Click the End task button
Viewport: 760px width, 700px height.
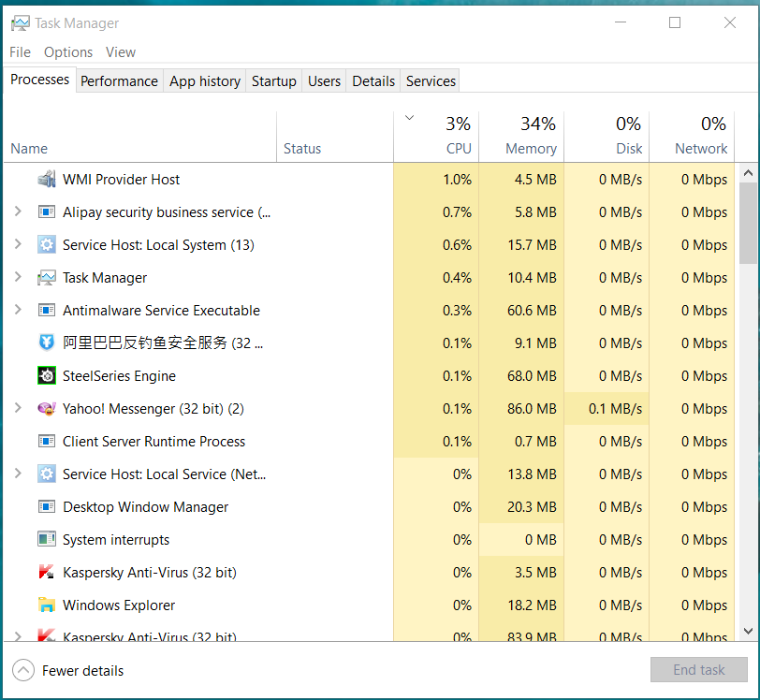tap(698, 670)
